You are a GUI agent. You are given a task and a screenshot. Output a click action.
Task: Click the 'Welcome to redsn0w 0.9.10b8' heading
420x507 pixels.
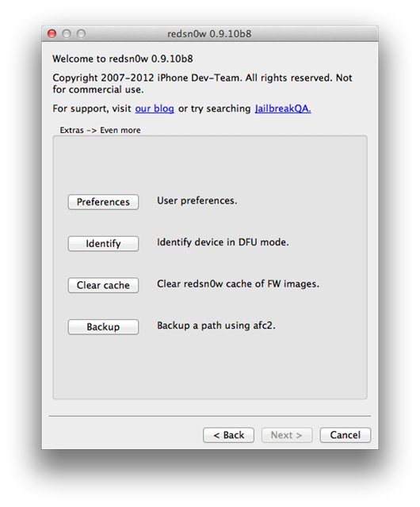(123, 59)
